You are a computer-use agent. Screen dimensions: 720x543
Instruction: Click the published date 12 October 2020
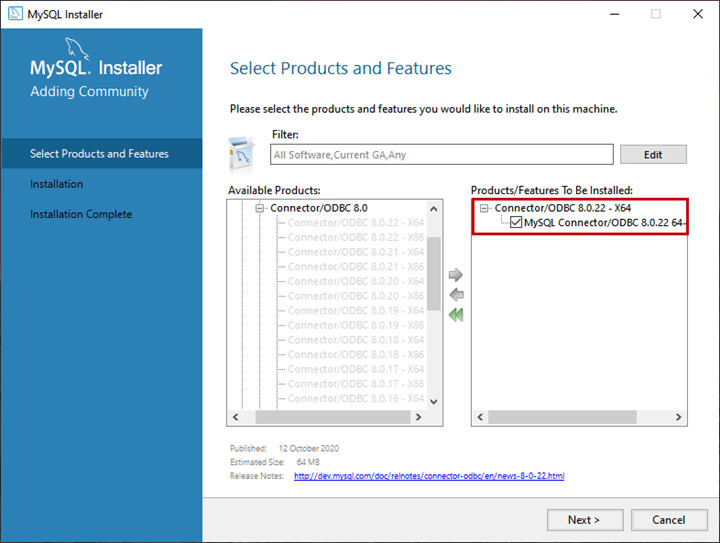tap(309, 448)
